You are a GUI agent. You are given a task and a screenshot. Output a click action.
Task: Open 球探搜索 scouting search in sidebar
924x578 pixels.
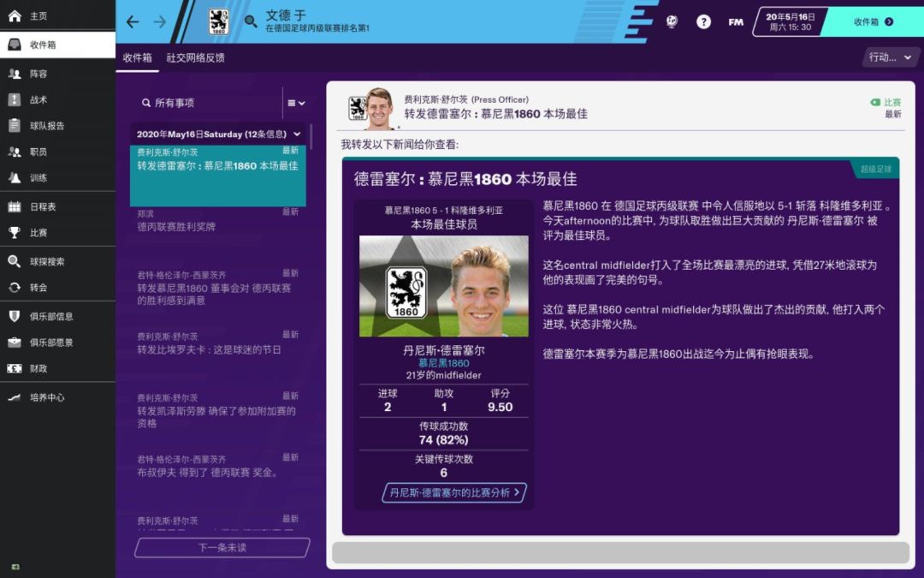click(57, 261)
